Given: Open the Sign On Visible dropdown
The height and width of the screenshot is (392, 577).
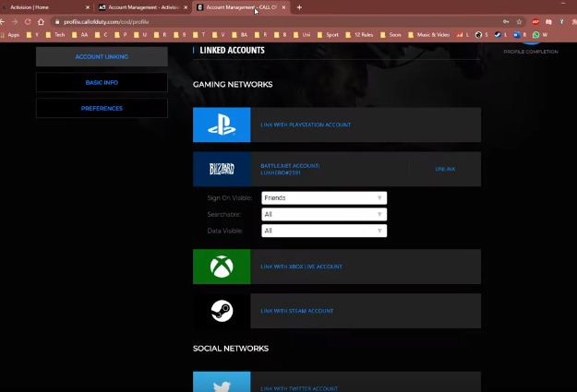Looking at the screenshot, I should 324,197.
